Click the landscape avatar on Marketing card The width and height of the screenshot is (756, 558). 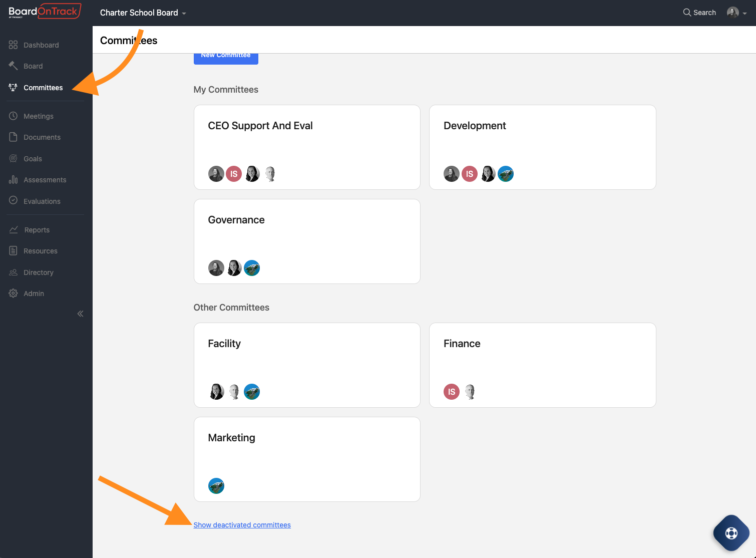click(216, 486)
